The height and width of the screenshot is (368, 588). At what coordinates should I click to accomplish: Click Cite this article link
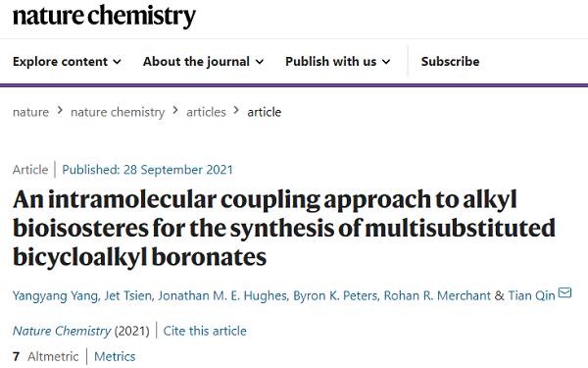tap(205, 331)
